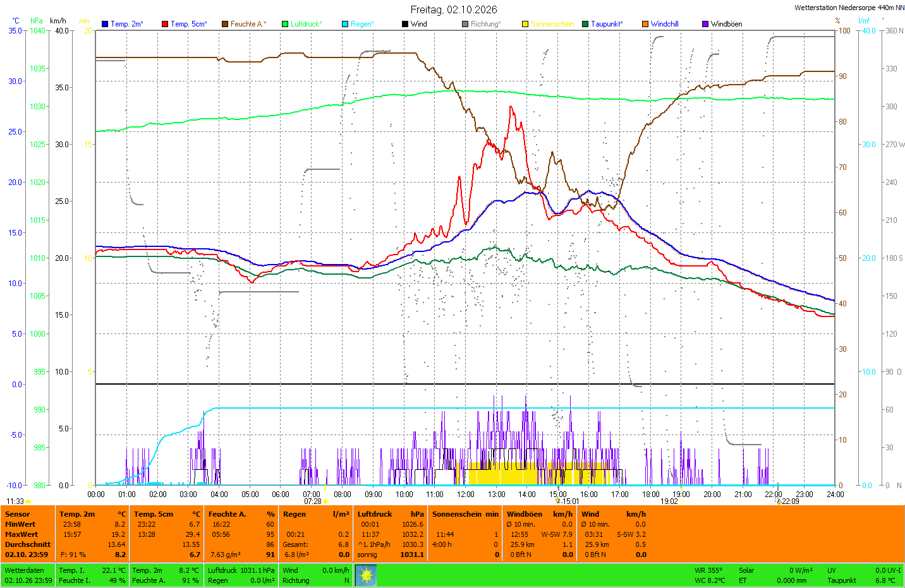Image resolution: width=905 pixels, height=588 pixels.
Task: Select the green Luftdruck legend swatch
Action: coord(285,24)
